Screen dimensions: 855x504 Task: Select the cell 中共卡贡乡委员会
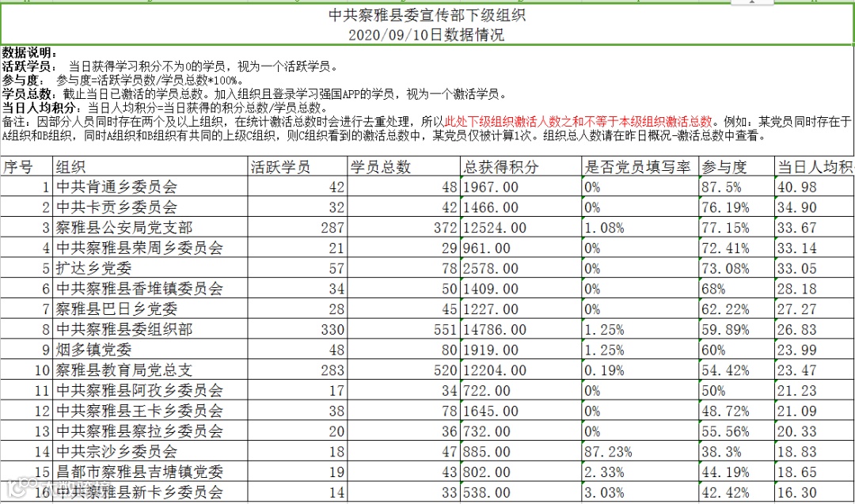[150, 207]
